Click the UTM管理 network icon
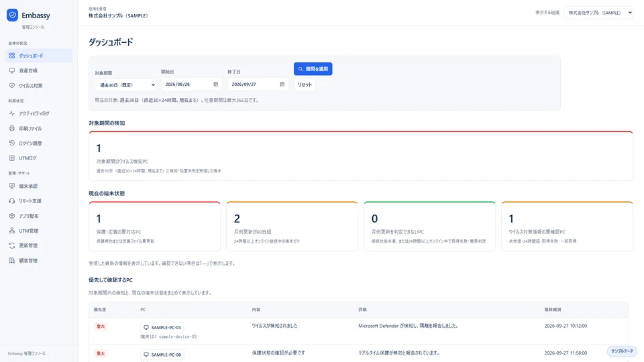This screenshot has height=362, width=644. coord(12,231)
